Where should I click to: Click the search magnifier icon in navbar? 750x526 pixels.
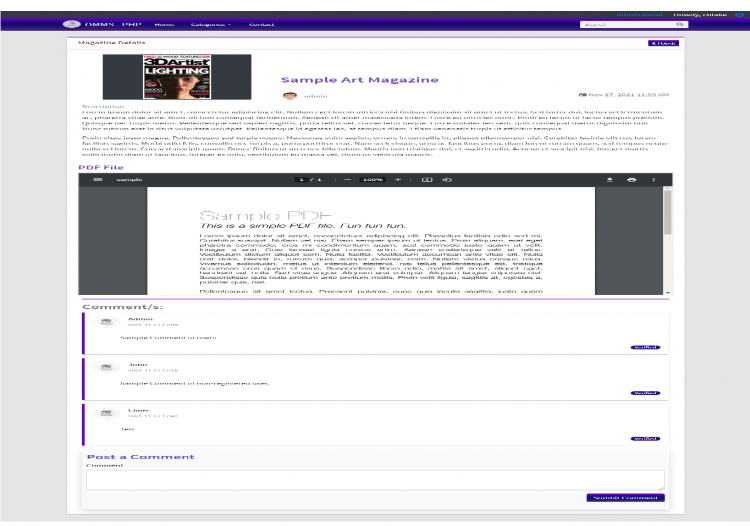pyautogui.click(x=681, y=24)
